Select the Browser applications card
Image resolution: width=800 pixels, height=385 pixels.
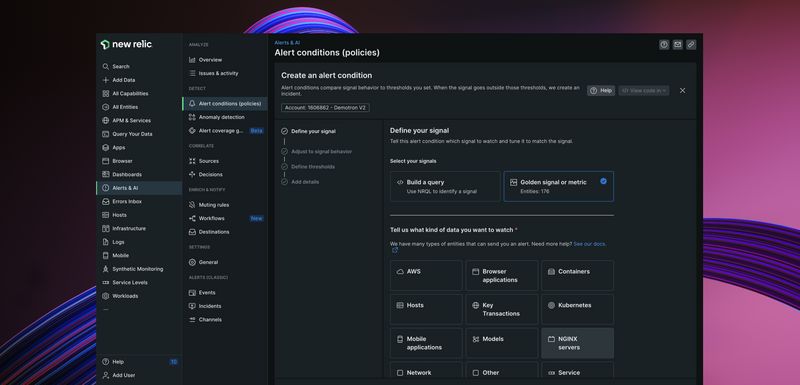(x=502, y=276)
